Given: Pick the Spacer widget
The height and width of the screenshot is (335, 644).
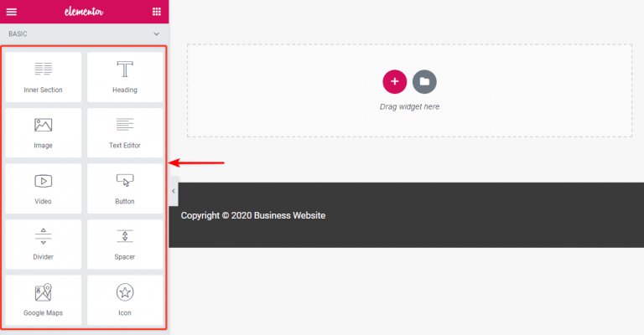Looking at the screenshot, I should click(125, 244).
